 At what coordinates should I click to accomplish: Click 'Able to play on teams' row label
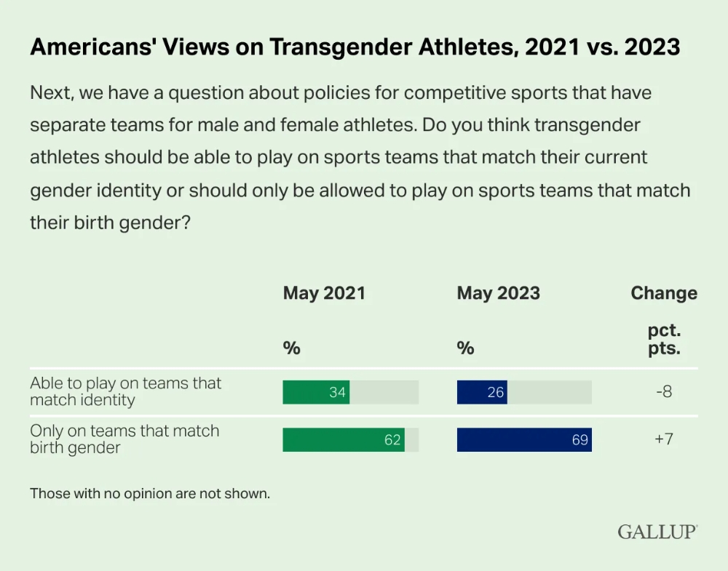coord(125,391)
